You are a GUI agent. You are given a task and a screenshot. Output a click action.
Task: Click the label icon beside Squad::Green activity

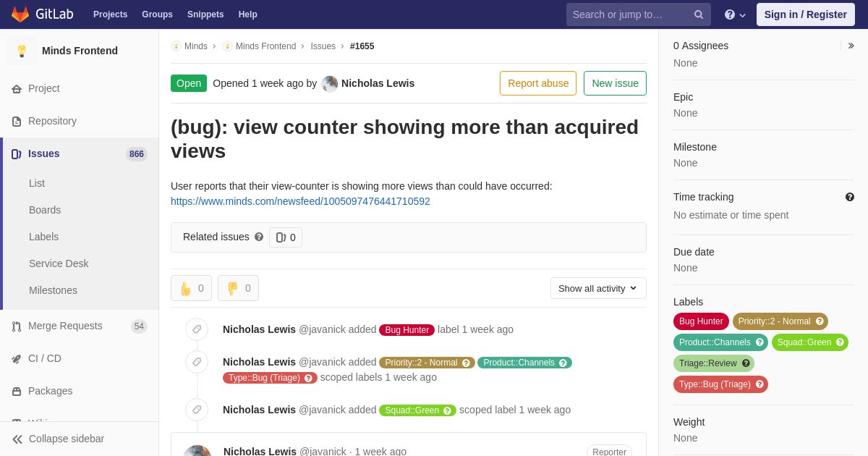[197, 410]
